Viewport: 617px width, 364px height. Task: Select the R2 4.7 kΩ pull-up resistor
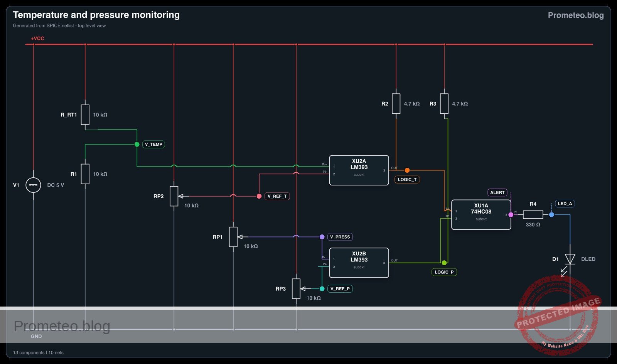pos(396,103)
